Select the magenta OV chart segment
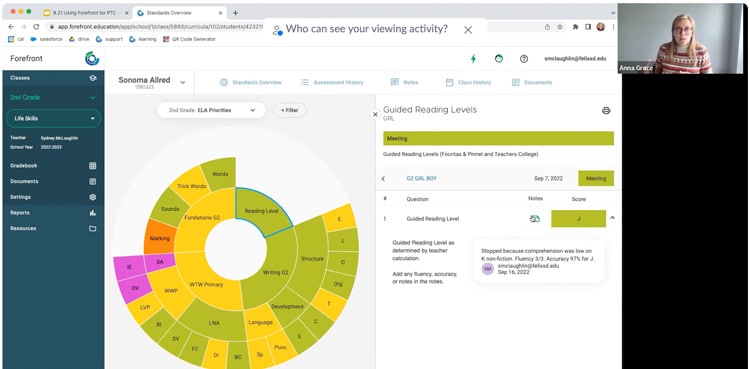Screen dimensions: 750x369 (135, 288)
